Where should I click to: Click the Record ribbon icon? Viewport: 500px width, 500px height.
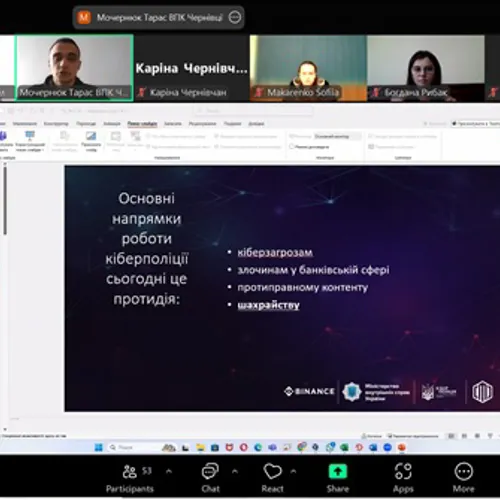pyautogui.click(x=135, y=141)
